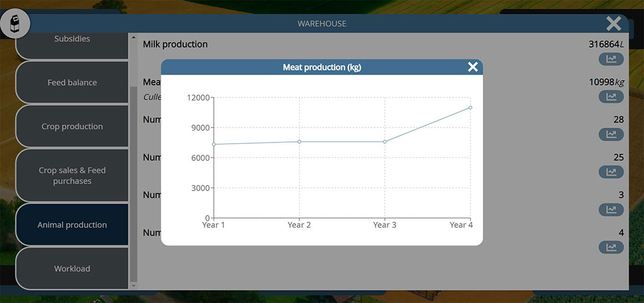Open the Workload tab
The height and width of the screenshot is (303, 644).
[x=72, y=269]
